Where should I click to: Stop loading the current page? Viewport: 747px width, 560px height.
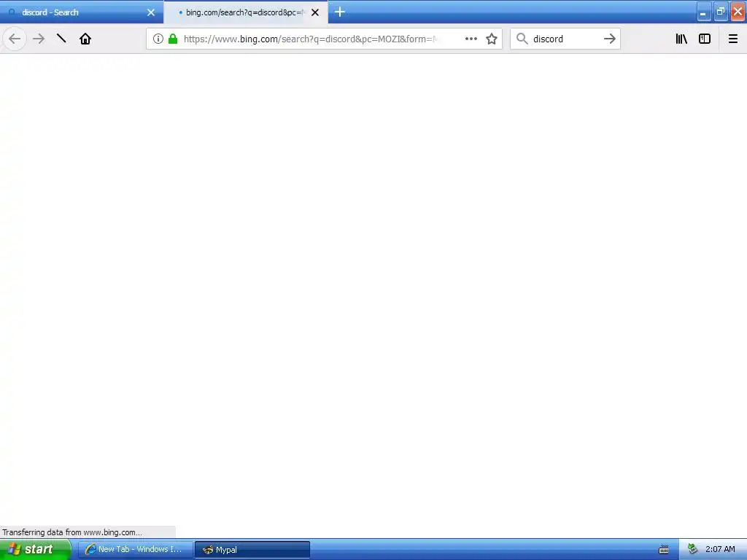click(x=61, y=39)
